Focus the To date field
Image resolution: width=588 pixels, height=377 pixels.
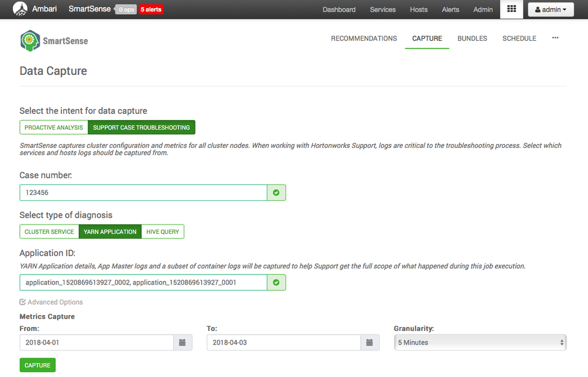point(284,342)
